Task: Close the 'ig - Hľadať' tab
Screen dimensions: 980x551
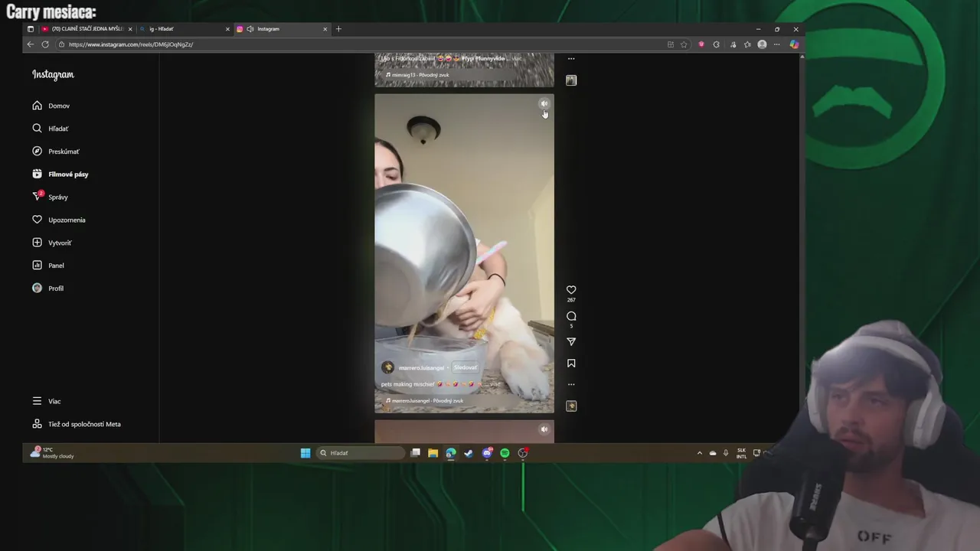Action: [227, 29]
